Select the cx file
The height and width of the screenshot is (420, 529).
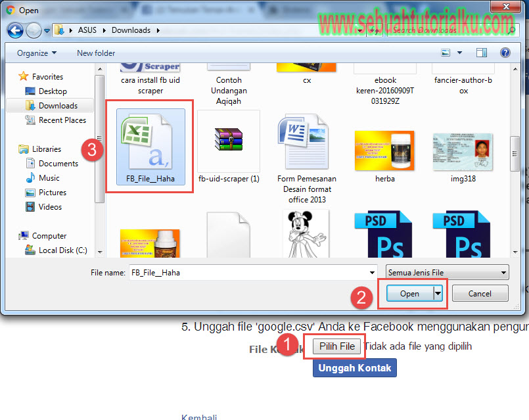coord(307,74)
